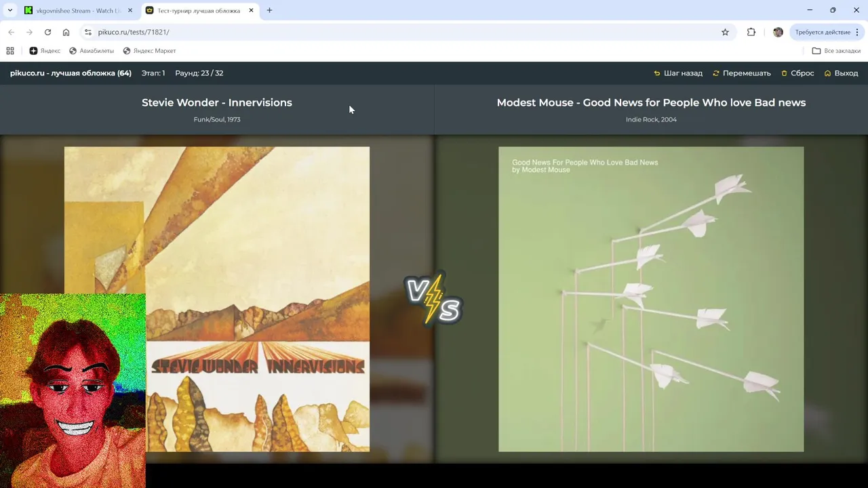
Task: Open the Все закладки folder
Action: click(836, 51)
